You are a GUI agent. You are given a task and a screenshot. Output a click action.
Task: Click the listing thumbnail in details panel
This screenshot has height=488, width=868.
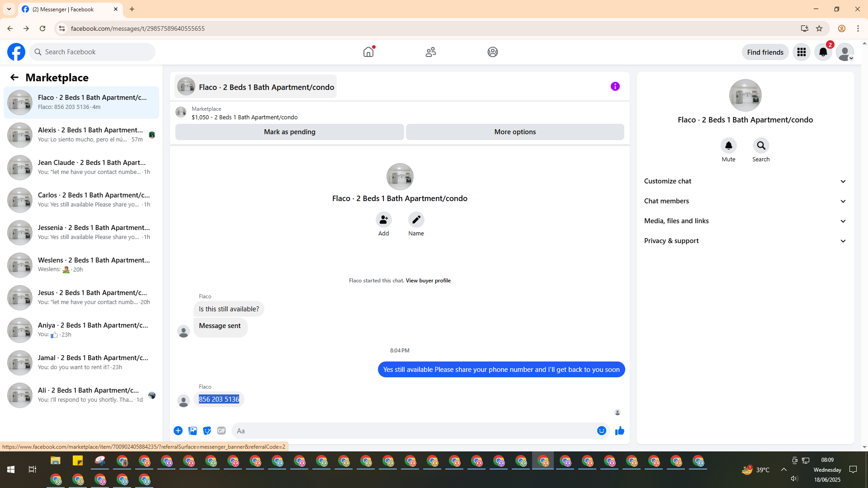click(745, 95)
